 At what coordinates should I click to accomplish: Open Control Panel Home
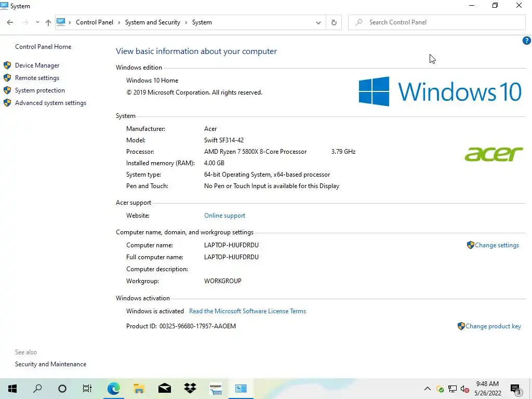click(43, 46)
